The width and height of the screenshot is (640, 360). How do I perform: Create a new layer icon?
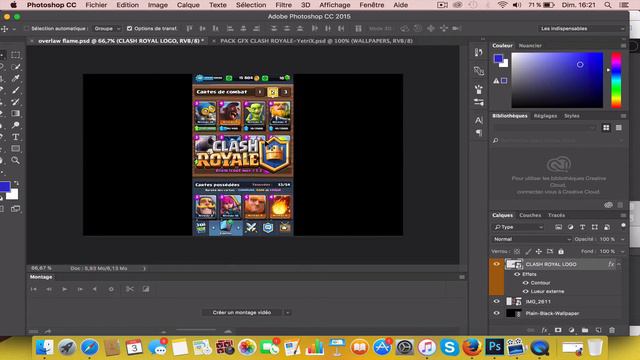click(598, 330)
